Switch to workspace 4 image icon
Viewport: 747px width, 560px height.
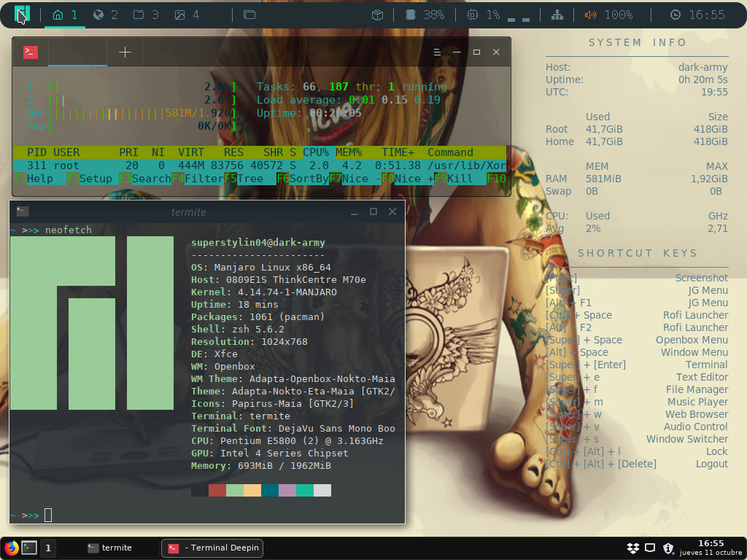[179, 15]
